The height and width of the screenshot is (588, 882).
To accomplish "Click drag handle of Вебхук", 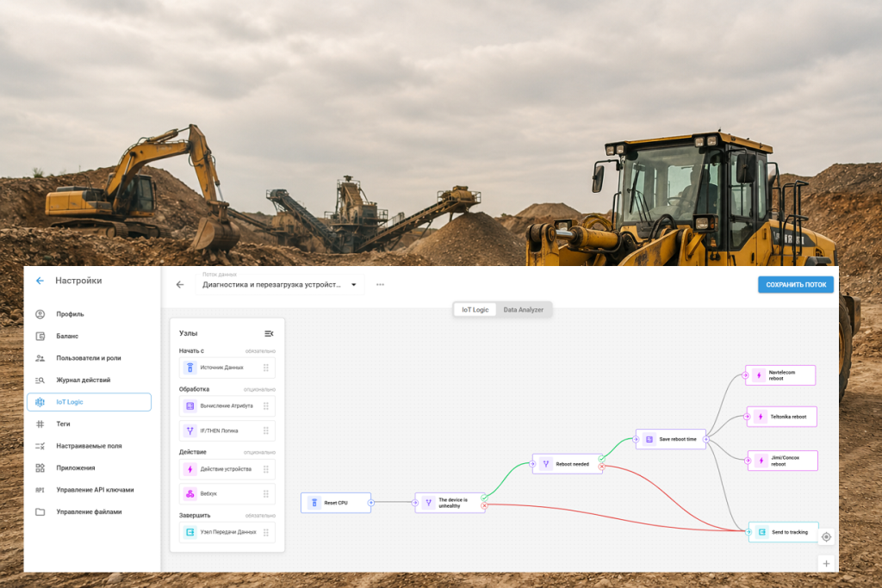I will point(266,493).
